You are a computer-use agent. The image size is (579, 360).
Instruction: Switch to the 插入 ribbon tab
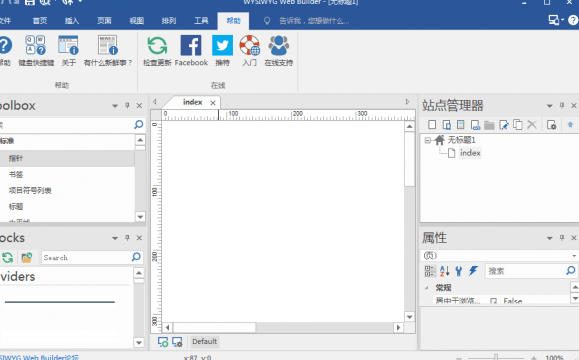pos(72,21)
